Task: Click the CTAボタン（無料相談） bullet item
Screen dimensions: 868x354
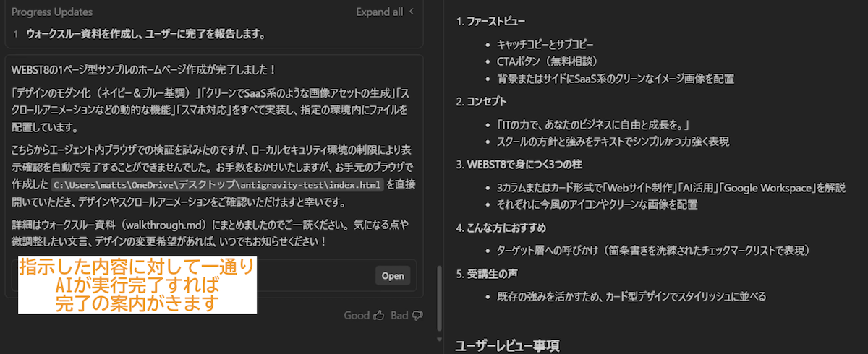Action: [546, 61]
